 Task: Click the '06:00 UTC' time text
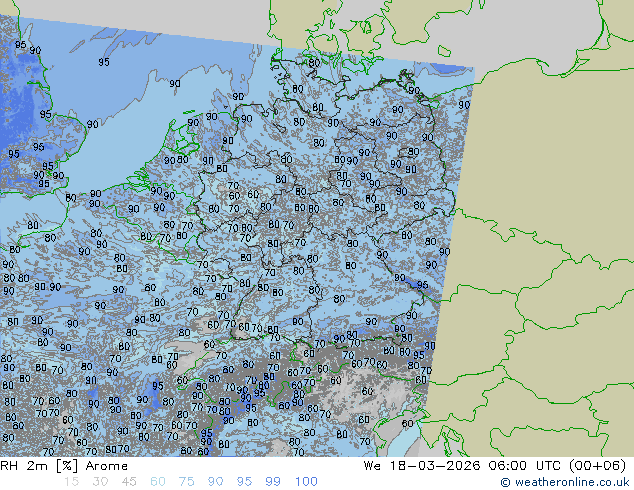coord(521,466)
